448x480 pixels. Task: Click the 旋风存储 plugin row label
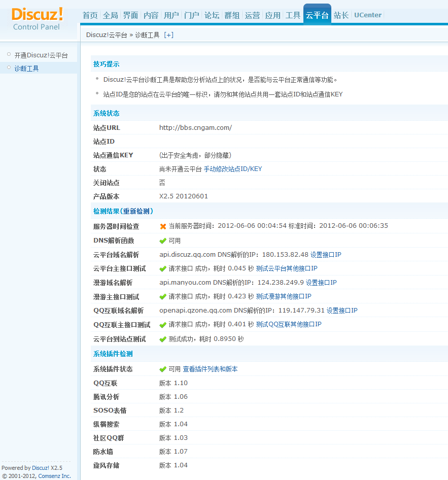[x=106, y=466]
